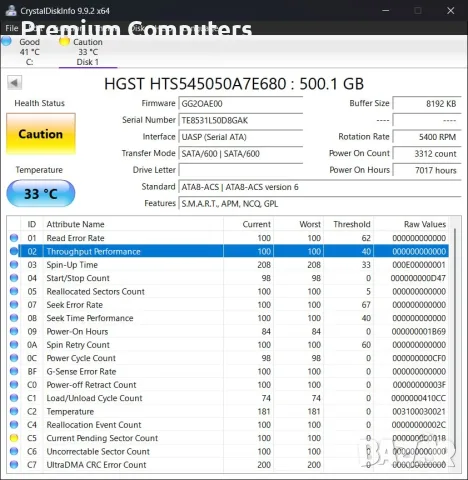
Task: Click blue status dot of Power Cycle Count
Action: 14,358
